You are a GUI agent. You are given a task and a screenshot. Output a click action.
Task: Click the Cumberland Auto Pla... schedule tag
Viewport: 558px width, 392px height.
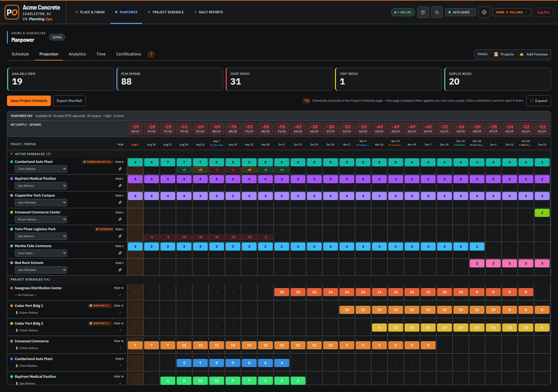click(98, 162)
